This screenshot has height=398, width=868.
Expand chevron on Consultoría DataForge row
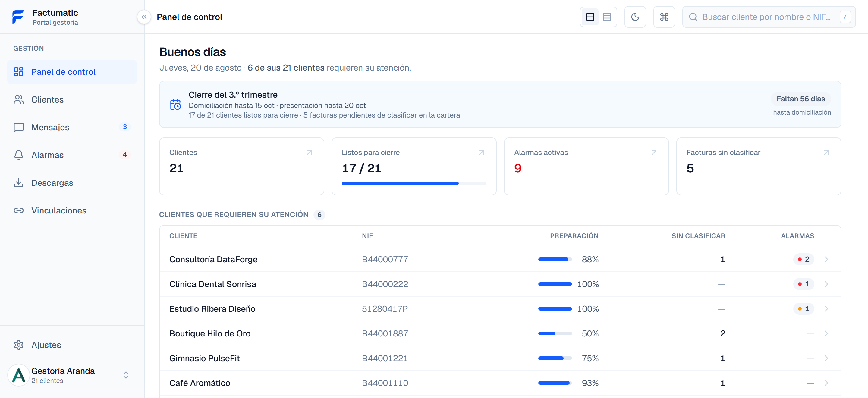point(826,259)
